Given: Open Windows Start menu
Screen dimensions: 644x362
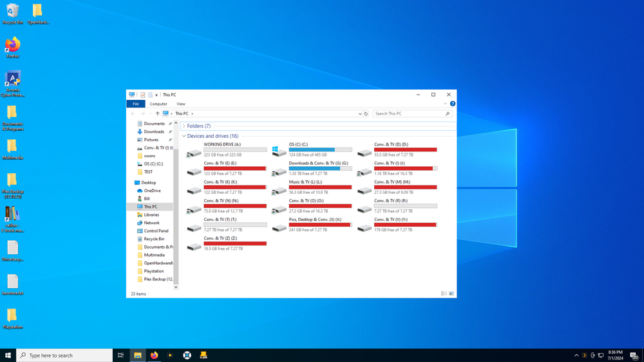Looking at the screenshot, I should (8, 356).
